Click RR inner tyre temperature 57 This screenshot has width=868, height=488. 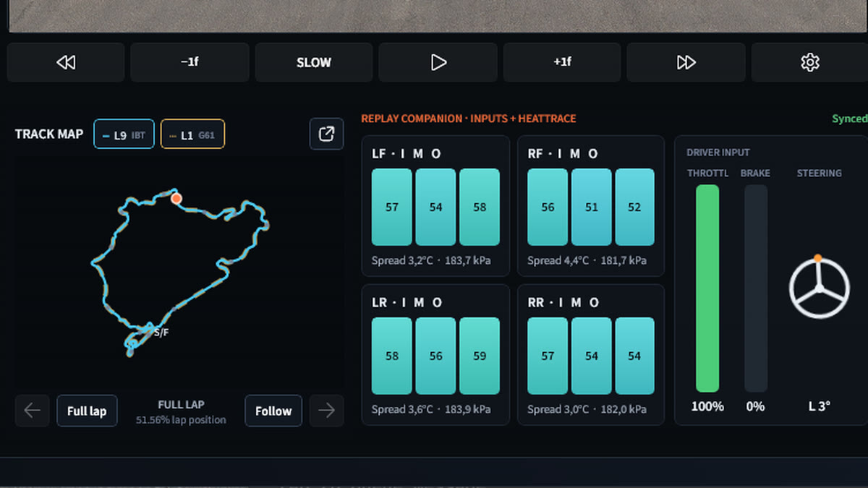(548, 356)
